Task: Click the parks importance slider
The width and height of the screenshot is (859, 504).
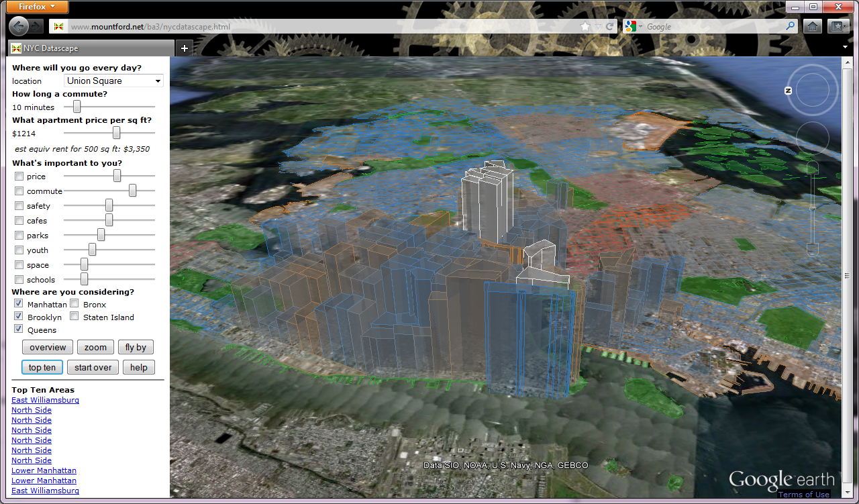Action: 101,235
